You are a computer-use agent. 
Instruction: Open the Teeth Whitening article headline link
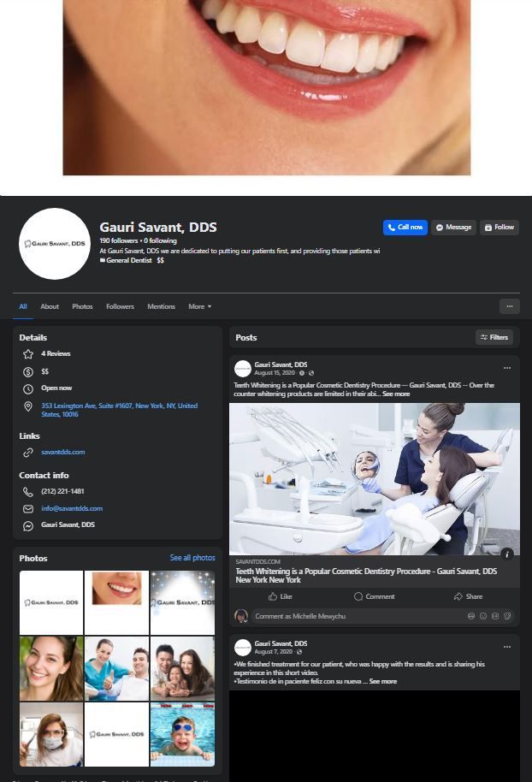[366, 576]
